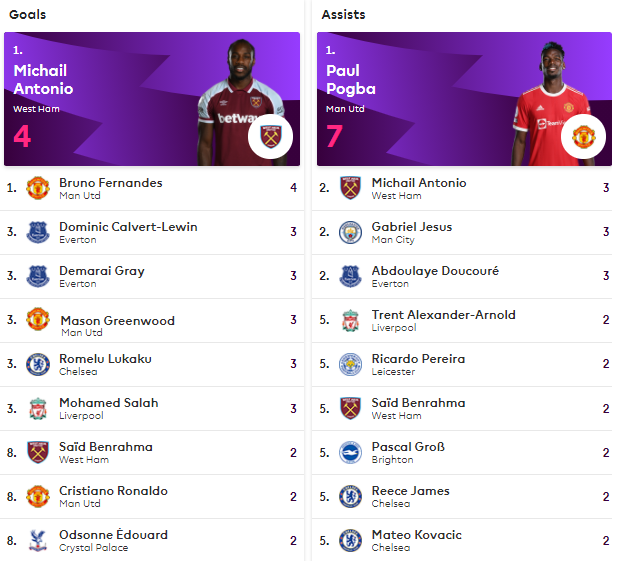The height and width of the screenshot is (561, 618).
Task: Click the Man Utd crest on Pogba's assists card
Action: coord(583,136)
